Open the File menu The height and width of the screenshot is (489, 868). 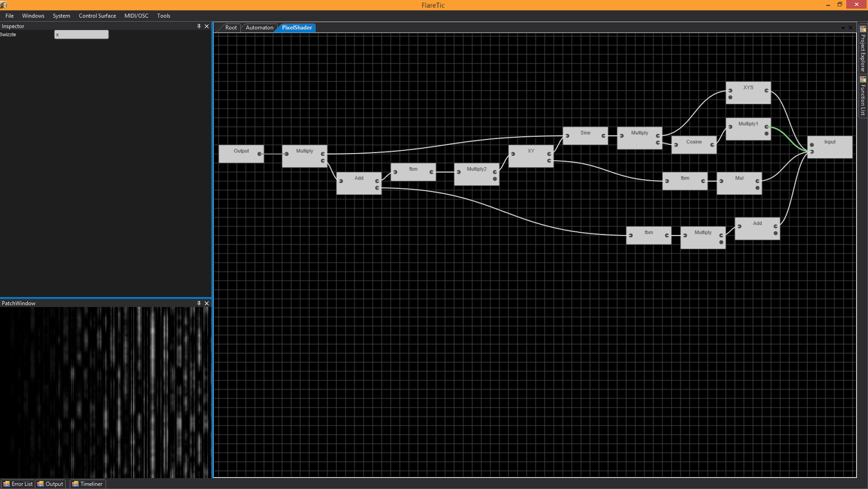tap(10, 16)
